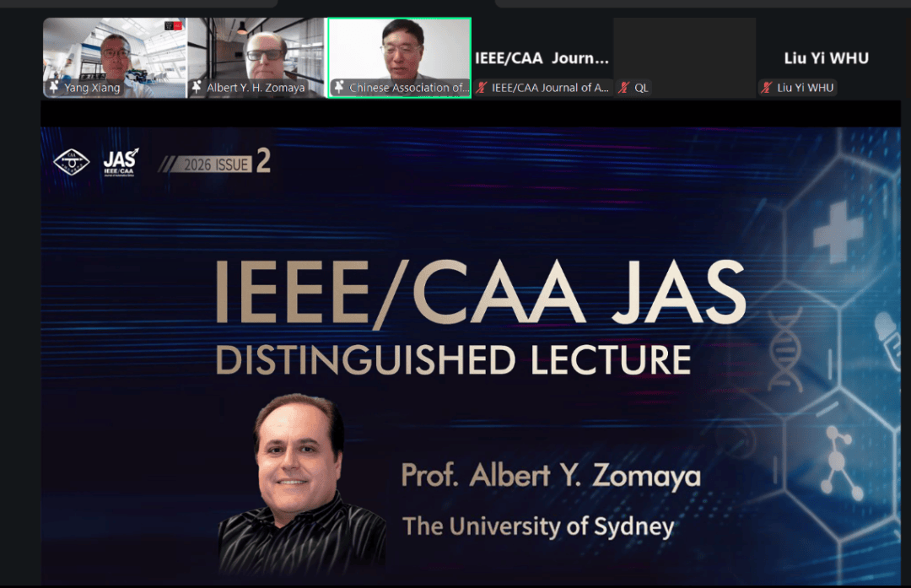911x588 pixels.
Task: Click the CAA diamond logo on slide
Action: pyautogui.click(x=71, y=162)
